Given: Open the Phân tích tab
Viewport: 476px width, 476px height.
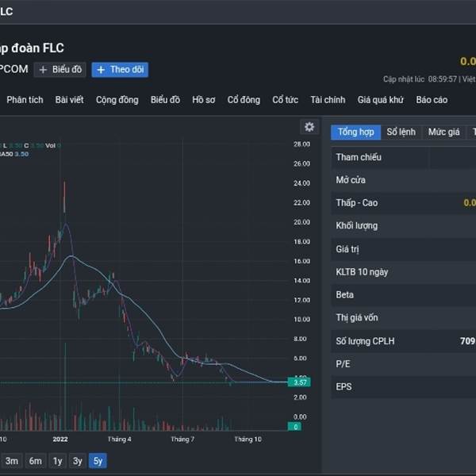Looking at the screenshot, I should click(x=25, y=100).
